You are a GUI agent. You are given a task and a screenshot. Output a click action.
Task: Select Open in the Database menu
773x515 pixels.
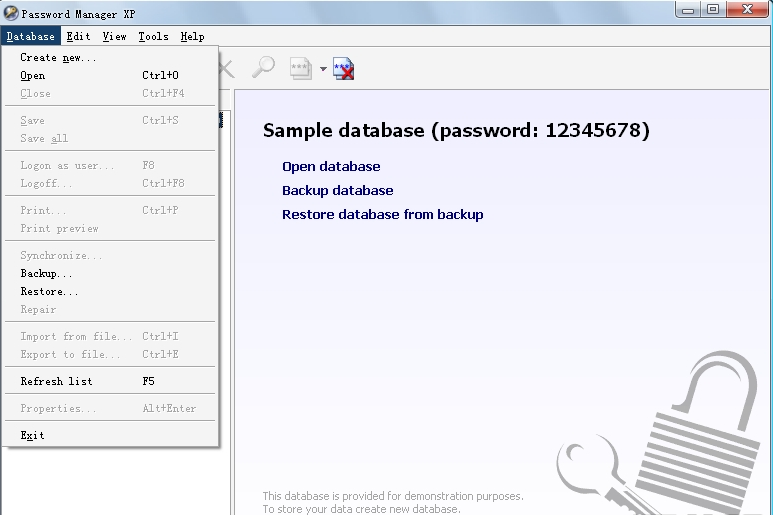click(x=110, y=75)
